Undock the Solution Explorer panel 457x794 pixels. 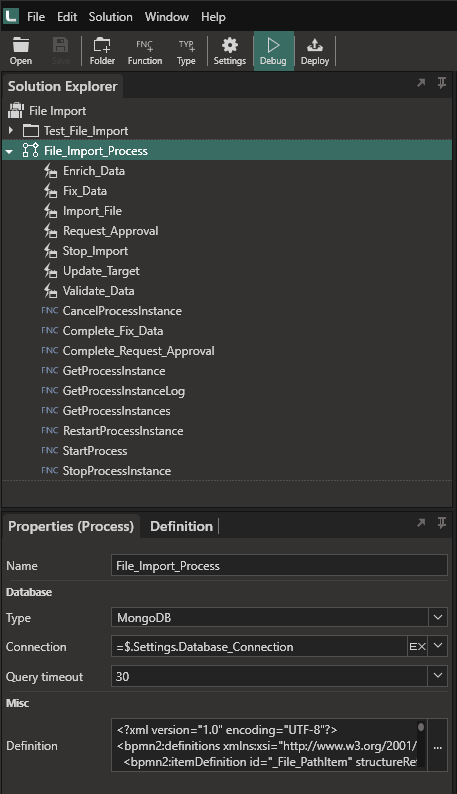[x=421, y=83]
